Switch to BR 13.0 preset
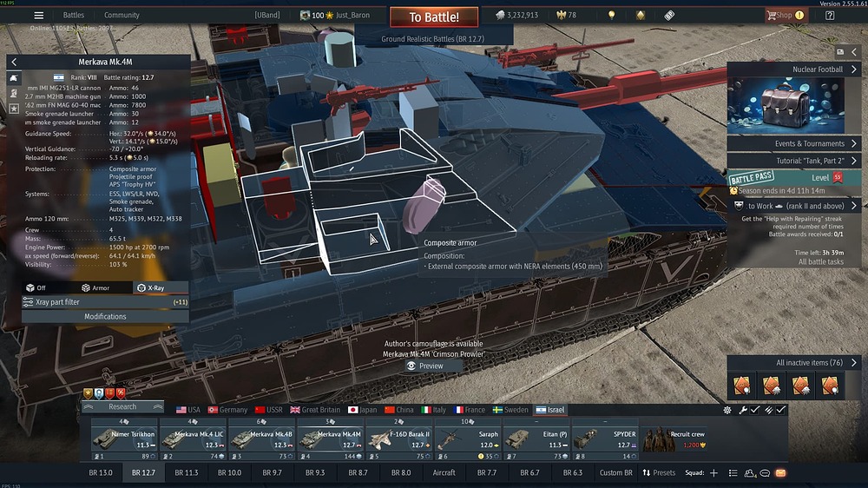The height and width of the screenshot is (488, 868). [x=101, y=472]
